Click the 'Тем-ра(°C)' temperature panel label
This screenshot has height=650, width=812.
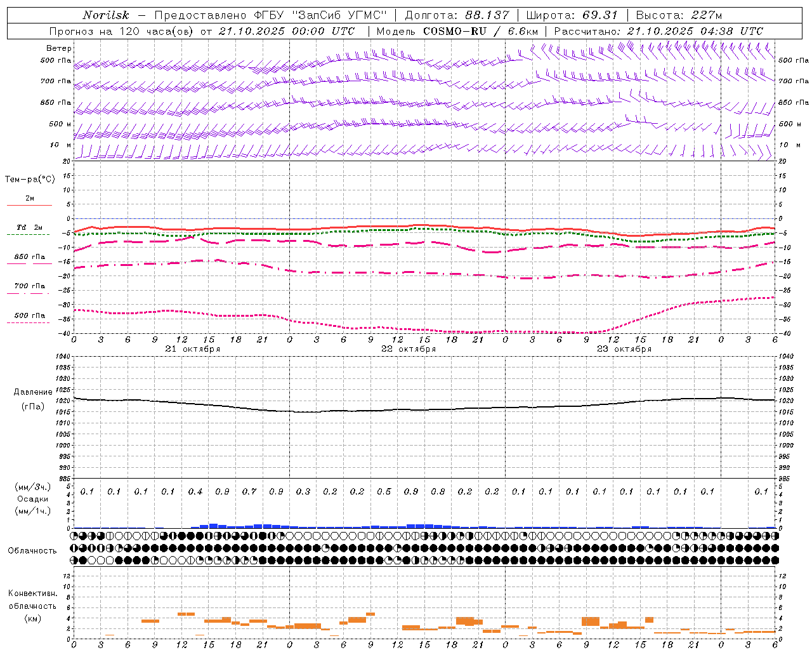[x=30, y=180]
